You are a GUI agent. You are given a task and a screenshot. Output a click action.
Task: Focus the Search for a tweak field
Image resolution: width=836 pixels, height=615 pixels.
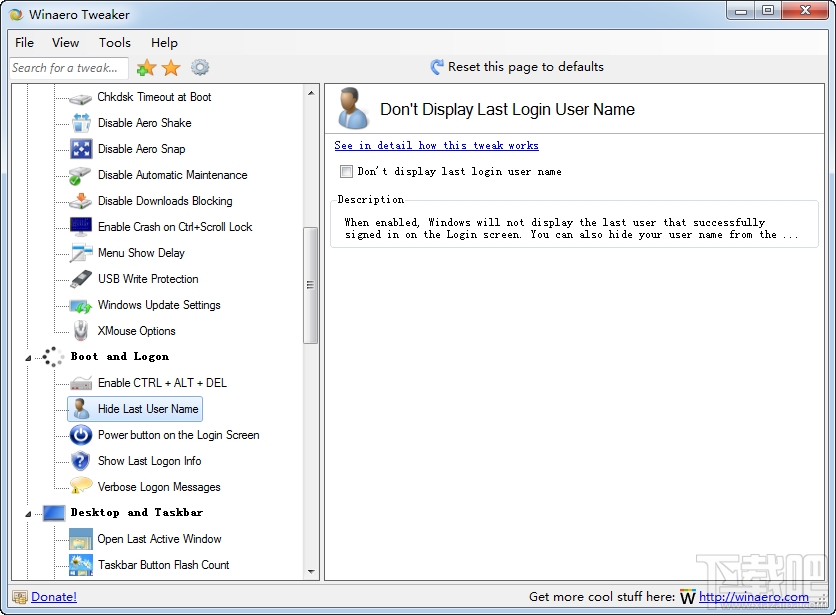pyautogui.click(x=69, y=68)
